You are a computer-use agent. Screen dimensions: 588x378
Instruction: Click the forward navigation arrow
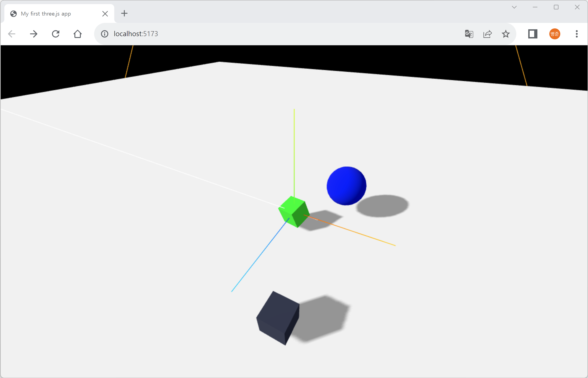34,34
